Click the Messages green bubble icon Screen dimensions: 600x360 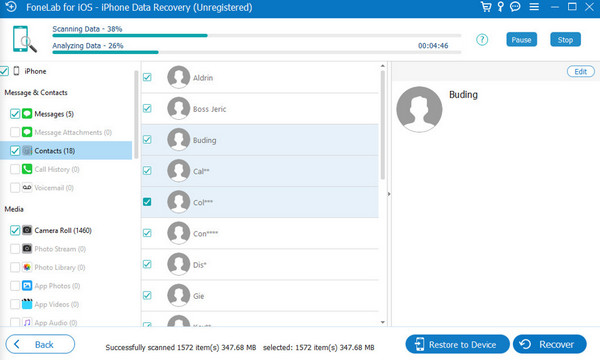(27, 114)
